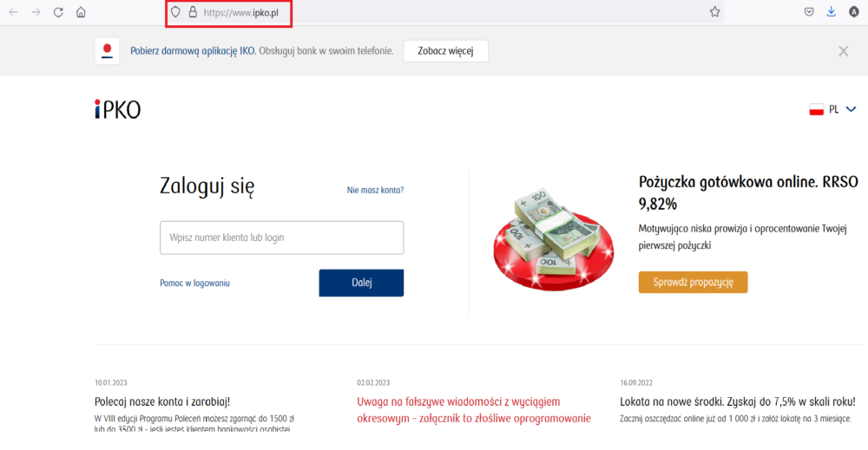Open the Pocket save icon
Viewport: 868px width, 450px height.
click(809, 12)
